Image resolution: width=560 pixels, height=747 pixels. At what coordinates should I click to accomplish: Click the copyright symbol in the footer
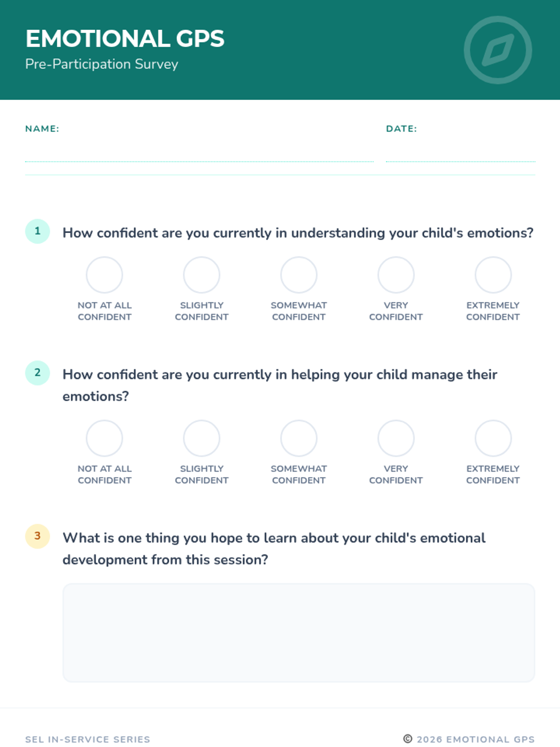[408, 739]
